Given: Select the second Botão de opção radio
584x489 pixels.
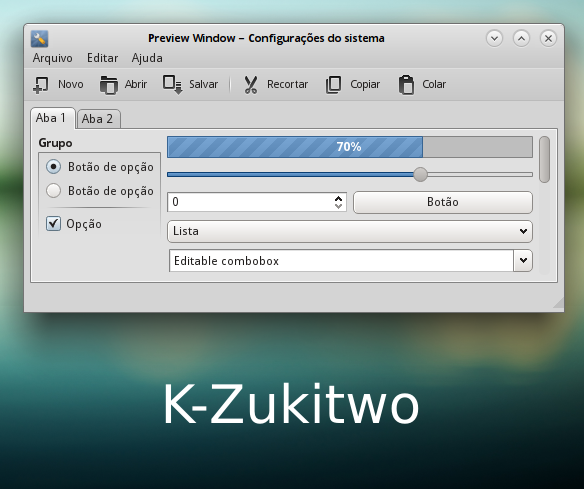Looking at the screenshot, I should click(x=54, y=191).
